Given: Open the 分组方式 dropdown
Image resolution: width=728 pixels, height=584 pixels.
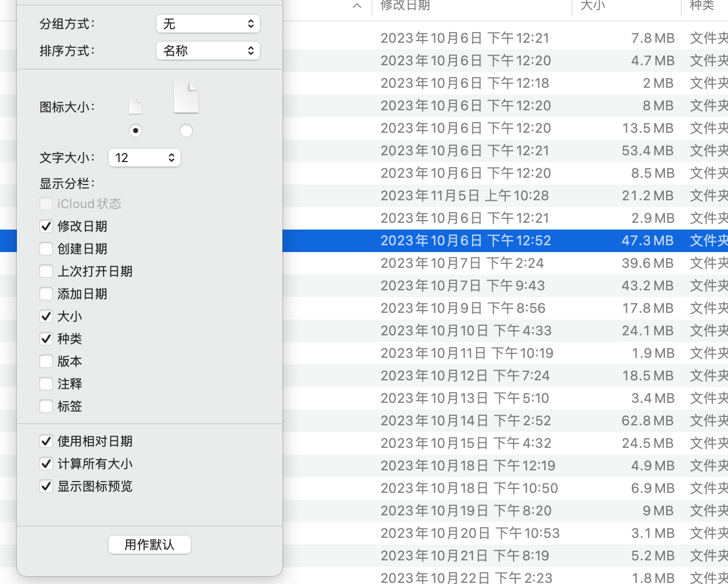Looking at the screenshot, I should click(208, 24).
